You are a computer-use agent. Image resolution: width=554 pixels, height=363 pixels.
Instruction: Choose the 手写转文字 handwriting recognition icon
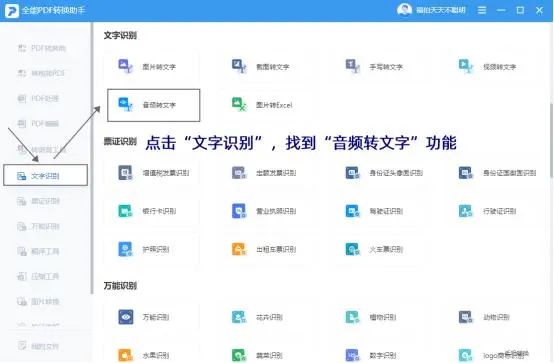352,66
